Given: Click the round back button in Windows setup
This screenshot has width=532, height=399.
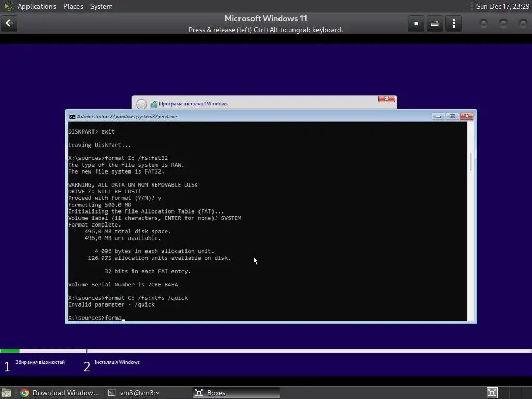Looking at the screenshot, I should [141, 104].
